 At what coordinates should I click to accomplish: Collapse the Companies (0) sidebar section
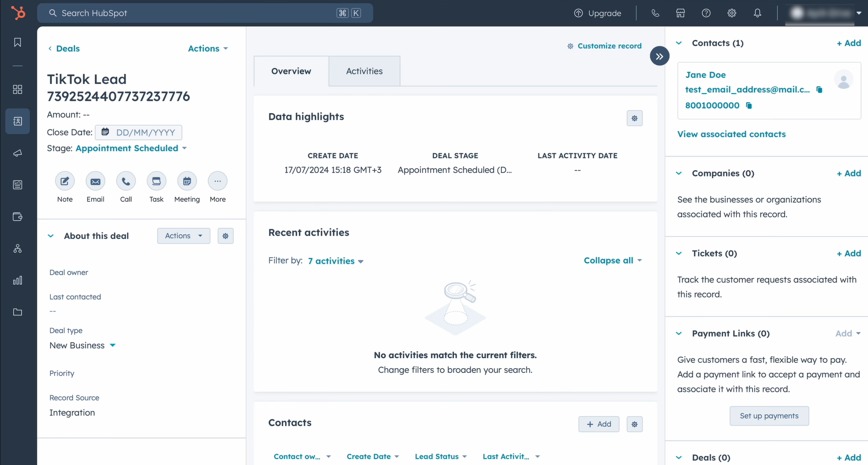pos(679,173)
